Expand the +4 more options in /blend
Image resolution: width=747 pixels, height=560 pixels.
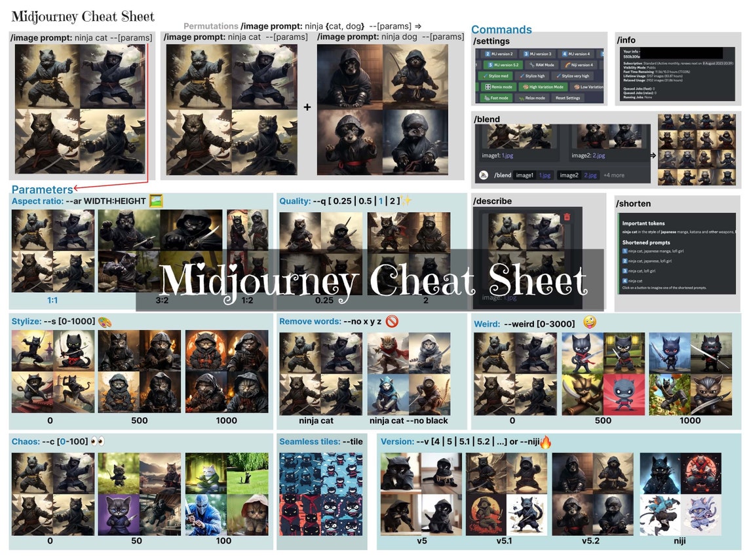[x=614, y=176]
